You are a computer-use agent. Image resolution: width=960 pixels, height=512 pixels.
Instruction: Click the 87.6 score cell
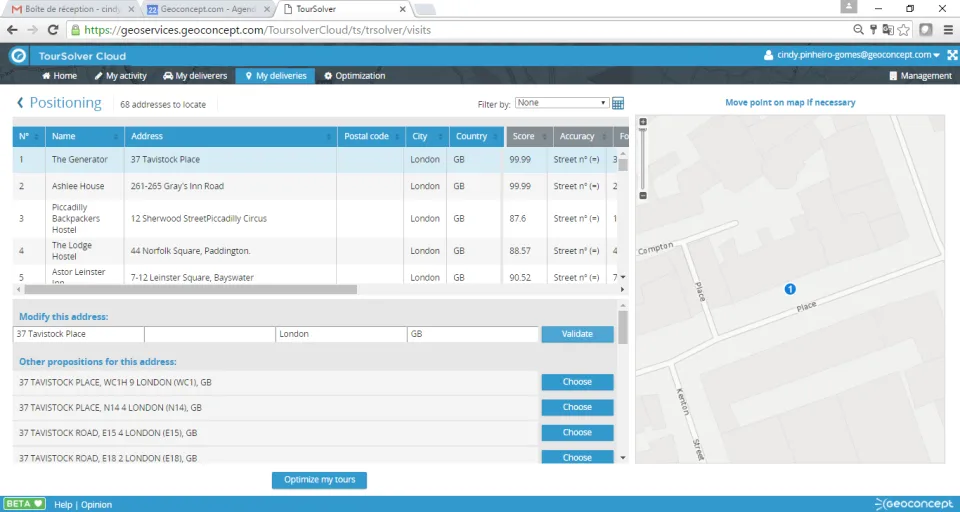517,219
